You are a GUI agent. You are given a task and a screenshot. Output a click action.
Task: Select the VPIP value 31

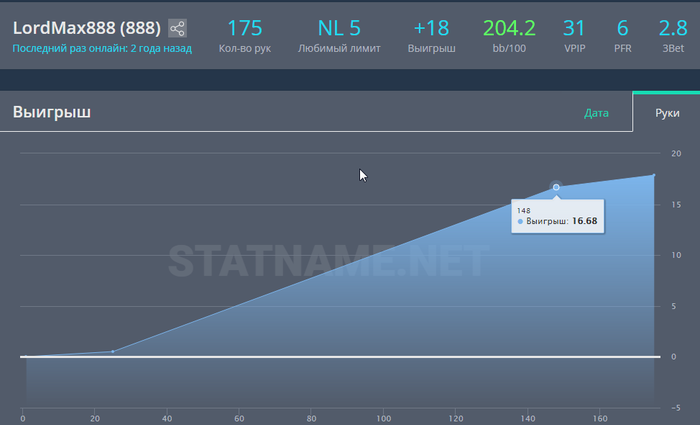point(574,28)
